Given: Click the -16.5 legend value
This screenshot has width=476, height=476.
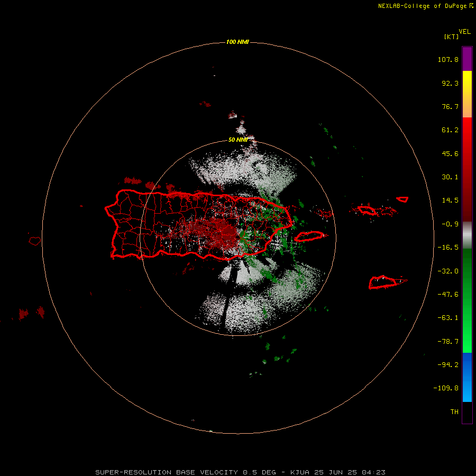Looking at the screenshot, I should (448, 248).
